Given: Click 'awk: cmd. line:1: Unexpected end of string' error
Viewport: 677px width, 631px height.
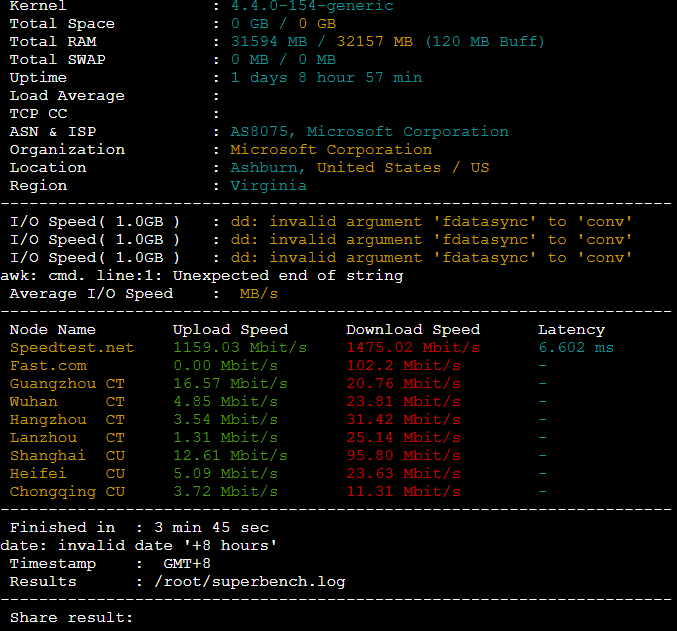Looking at the screenshot, I should [x=202, y=276].
